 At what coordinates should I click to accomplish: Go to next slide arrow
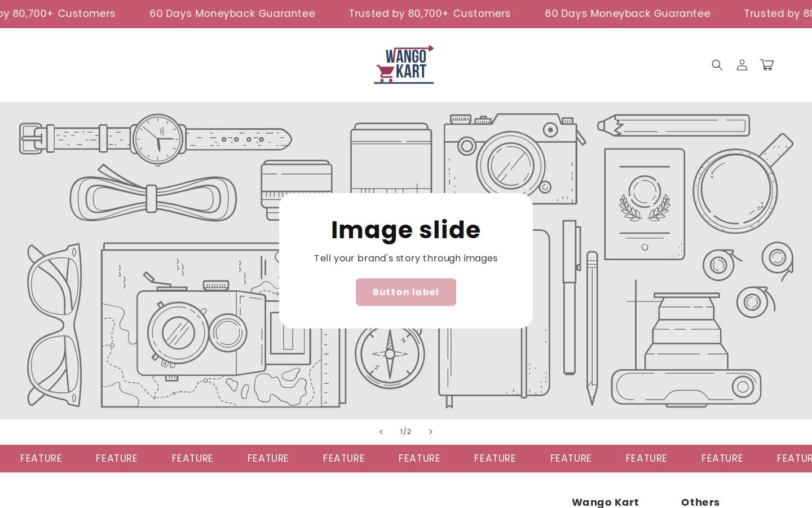[431, 432]
